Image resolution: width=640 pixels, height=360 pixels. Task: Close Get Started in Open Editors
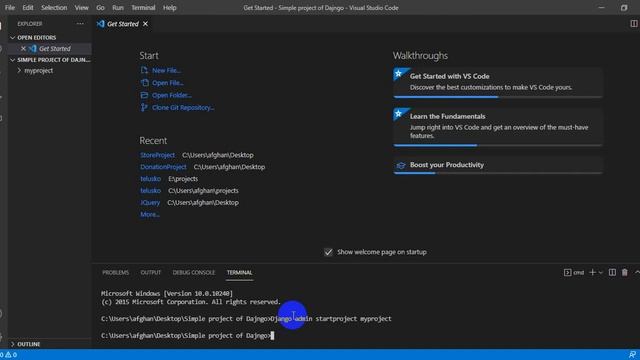(x=23, y=49)
